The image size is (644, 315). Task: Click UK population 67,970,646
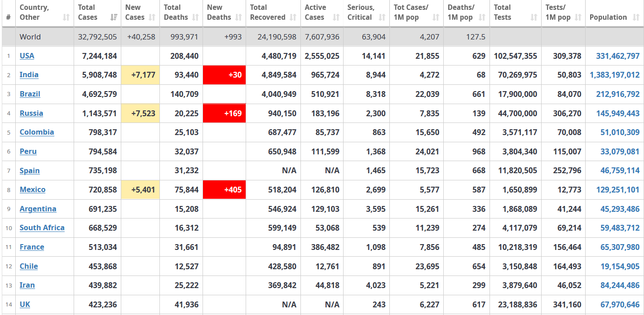point(620,305)
